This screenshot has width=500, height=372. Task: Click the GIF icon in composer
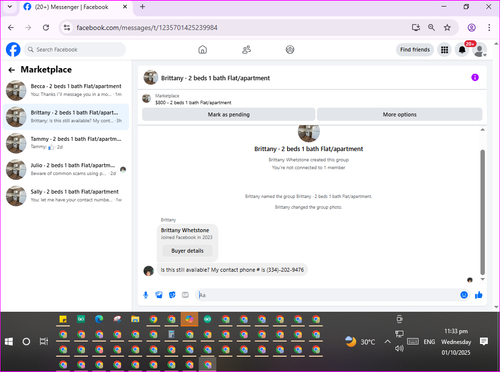[185, 295]
